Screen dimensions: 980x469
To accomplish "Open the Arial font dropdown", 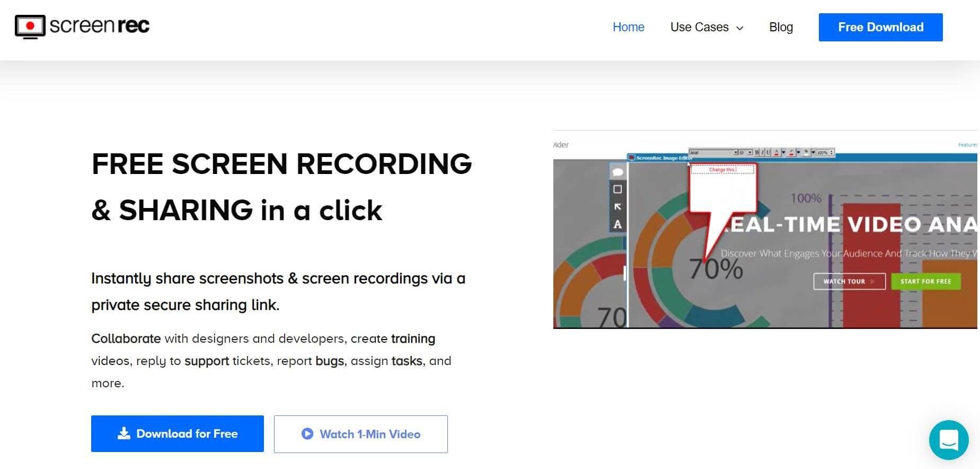I will click(x=713, y=153).
